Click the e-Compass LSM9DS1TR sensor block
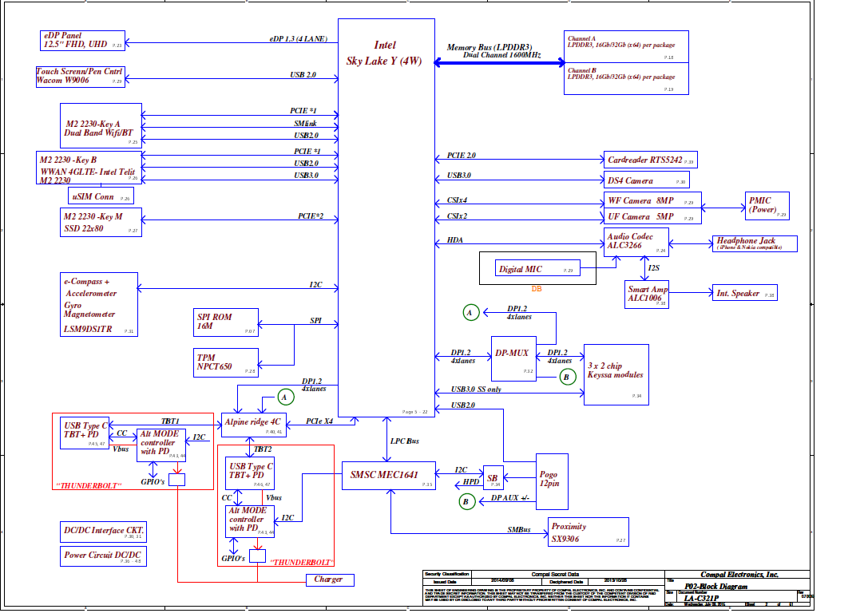The width and height of the screenshot is (868, 613). point(98,304)
